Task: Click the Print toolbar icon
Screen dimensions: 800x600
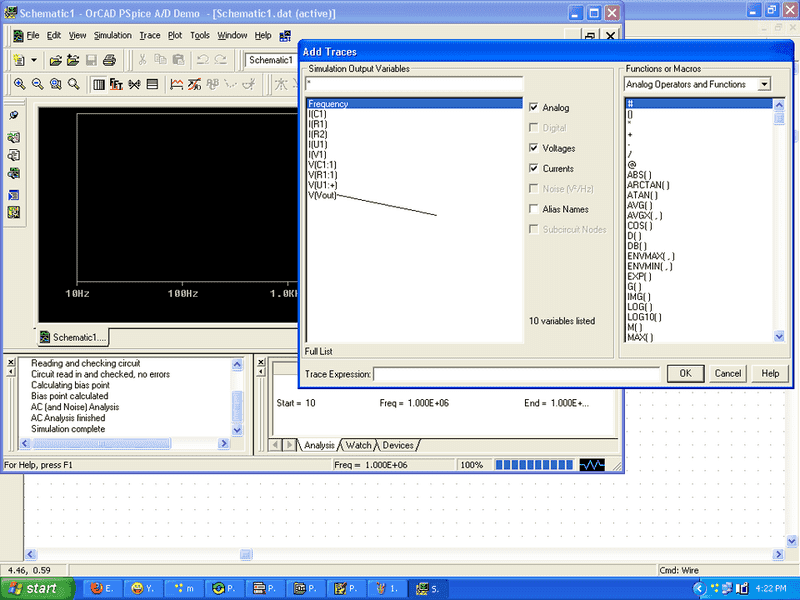Action: click(109, 61)
